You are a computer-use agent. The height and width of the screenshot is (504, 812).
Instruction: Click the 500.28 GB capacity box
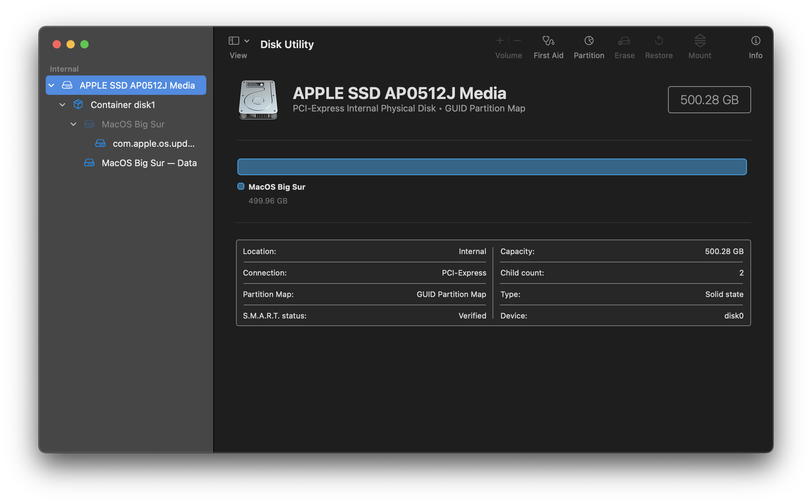point(709,100)
